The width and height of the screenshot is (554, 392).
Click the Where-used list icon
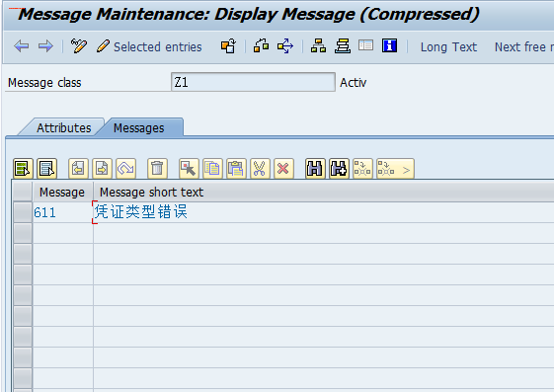coord(261,45)
